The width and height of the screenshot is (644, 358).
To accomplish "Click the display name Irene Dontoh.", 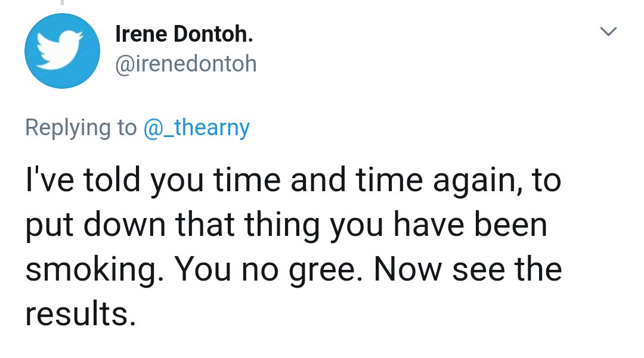I will point(184,35).
